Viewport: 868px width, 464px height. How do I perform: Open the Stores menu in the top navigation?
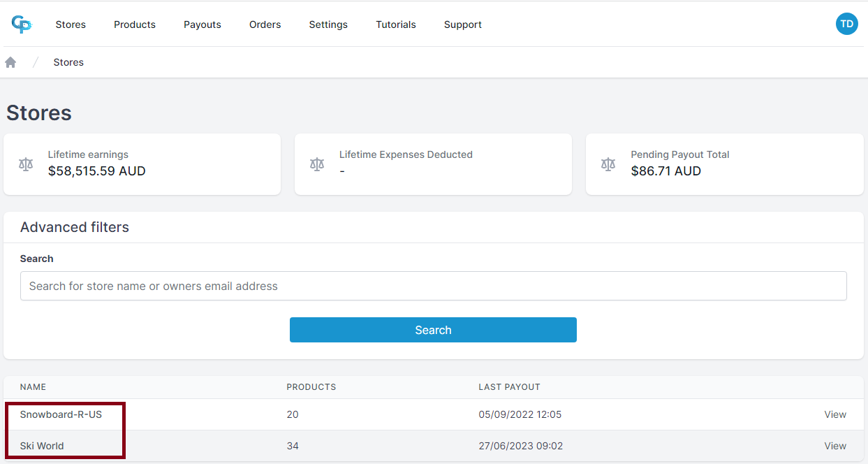click(71, 24)
